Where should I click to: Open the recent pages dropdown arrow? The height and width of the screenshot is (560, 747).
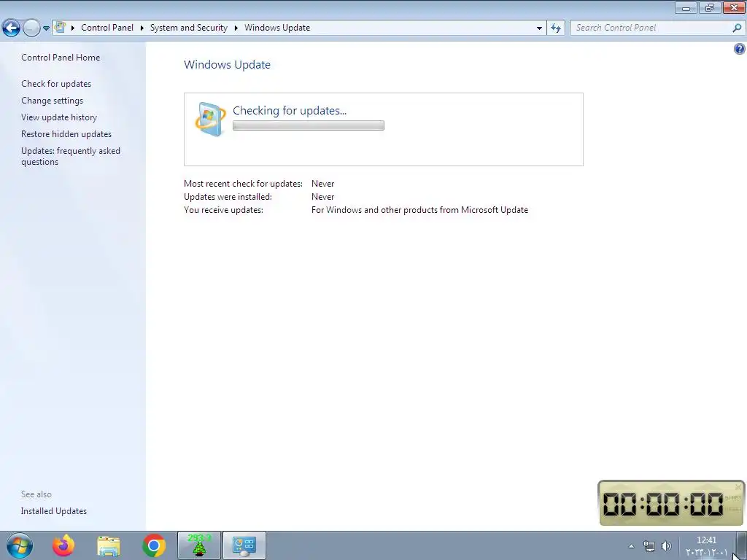(x=46, y=28)
